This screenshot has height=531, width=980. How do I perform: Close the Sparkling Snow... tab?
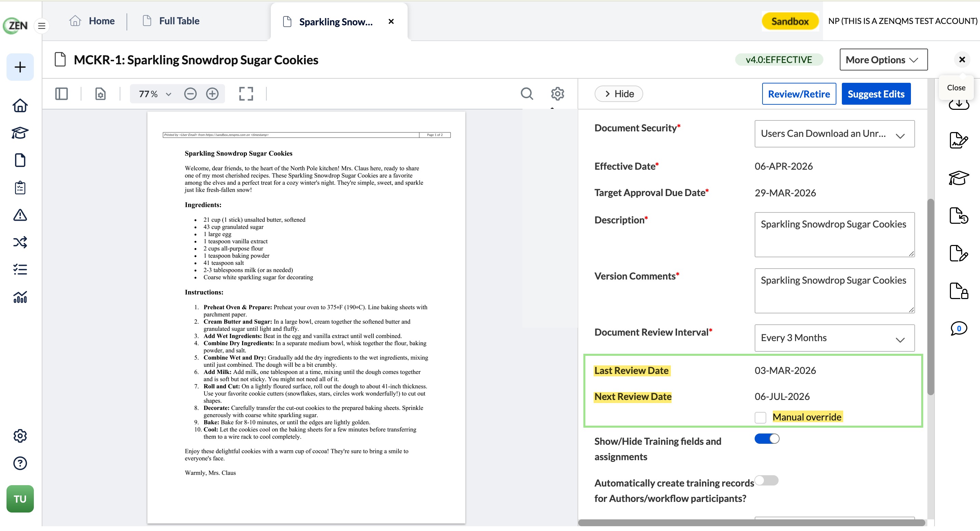click(x=391, y=22)
